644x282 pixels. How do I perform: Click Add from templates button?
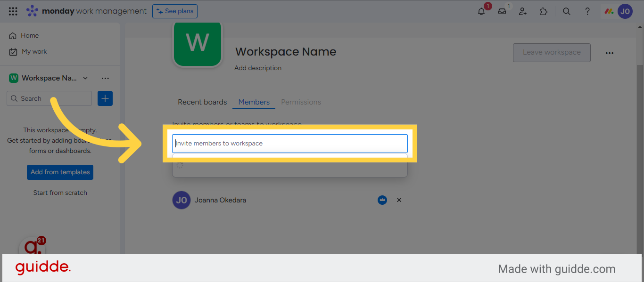(60, 172)
